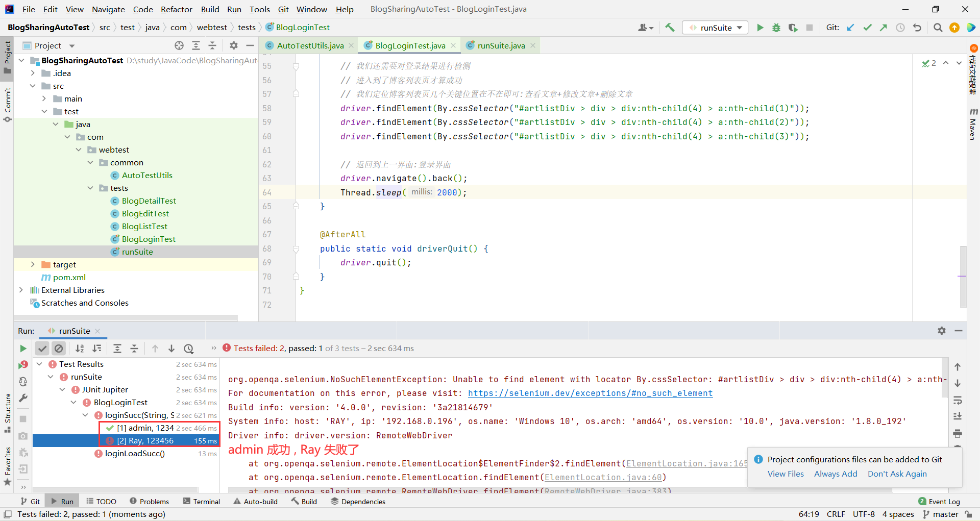Open Problems tool window tab
Viewport: 980px width, 521px height.
tap(150, 502)
